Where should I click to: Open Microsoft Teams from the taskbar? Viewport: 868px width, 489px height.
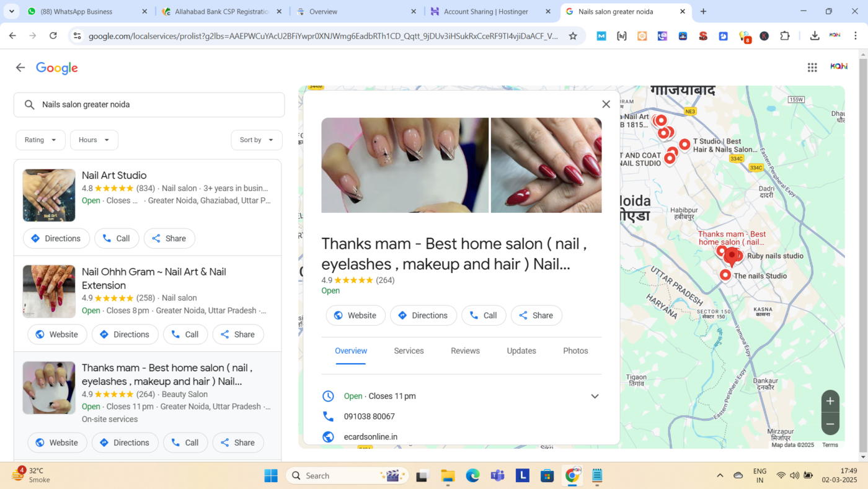pos(497,476)
